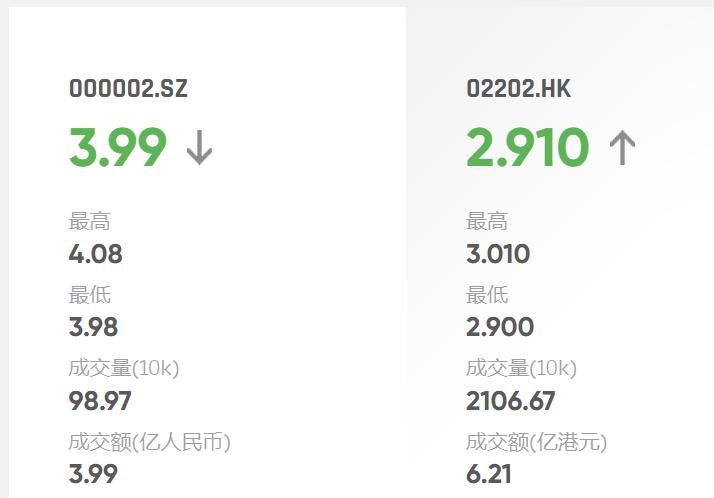Image resolution: width=714 pixels, height=498 pixels.
Task: Click 成交量(10k) label under 02202.HK
Action: (x=521, y=368)
